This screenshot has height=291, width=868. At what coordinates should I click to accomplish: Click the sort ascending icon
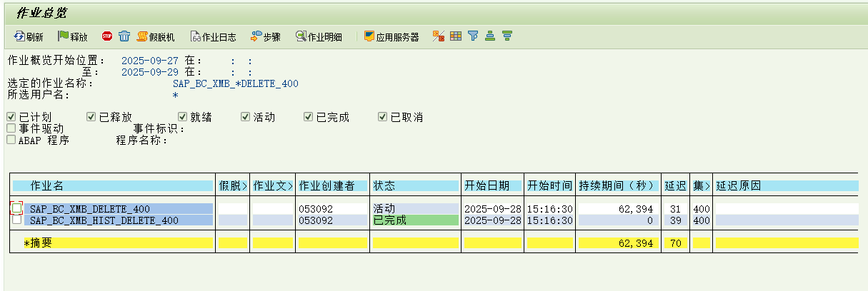point(490,36)
